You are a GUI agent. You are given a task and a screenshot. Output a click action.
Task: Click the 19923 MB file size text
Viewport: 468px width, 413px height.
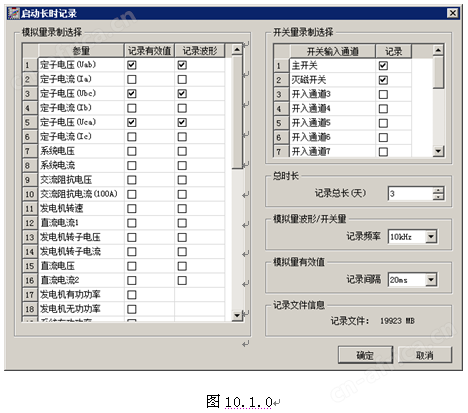[397, 321]
